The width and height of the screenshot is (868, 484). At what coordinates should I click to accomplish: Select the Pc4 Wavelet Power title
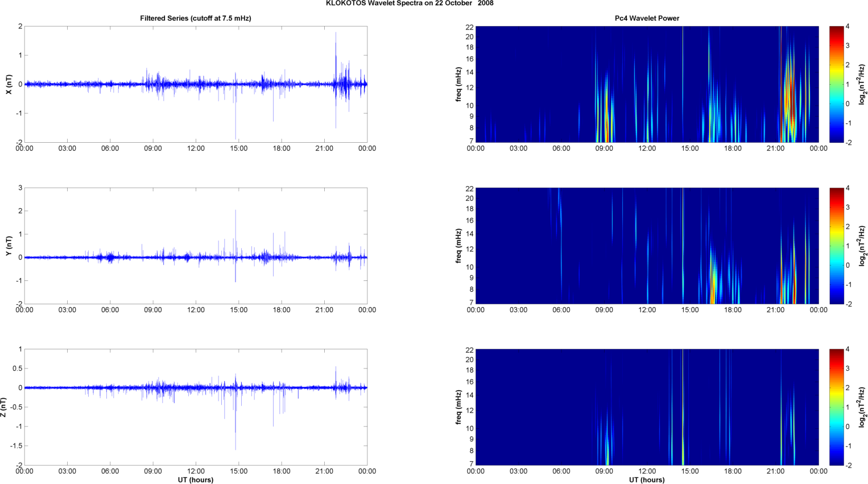tap(647, 18)
